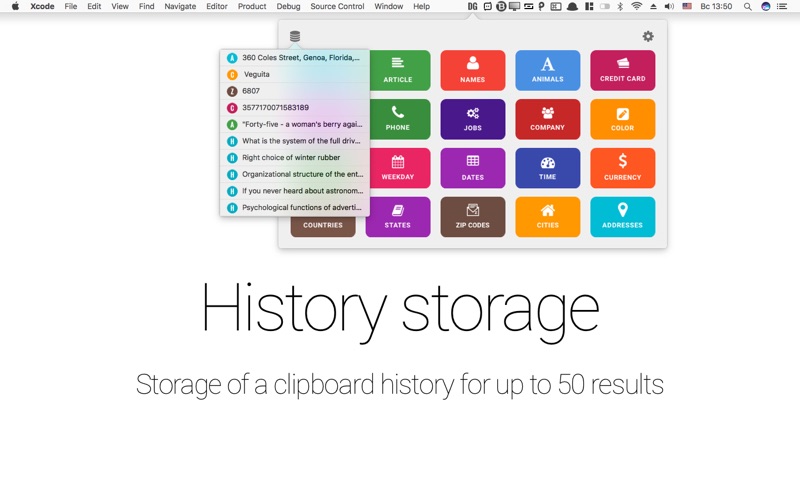Viewport: 800px width, 500px height.
Task: Select history entry '360 Coles Street, Genoa, Florida'
Action: coord(295,58)
